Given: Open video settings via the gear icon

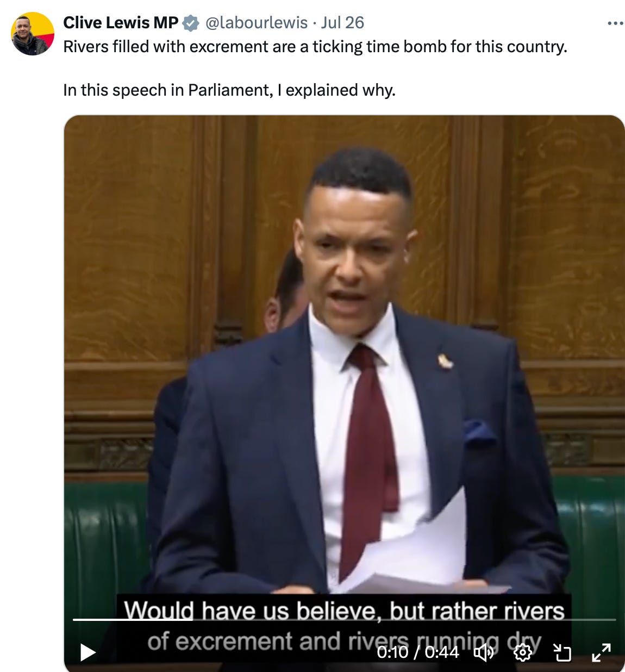Looking at the screenshot, I should coord(523,652).
